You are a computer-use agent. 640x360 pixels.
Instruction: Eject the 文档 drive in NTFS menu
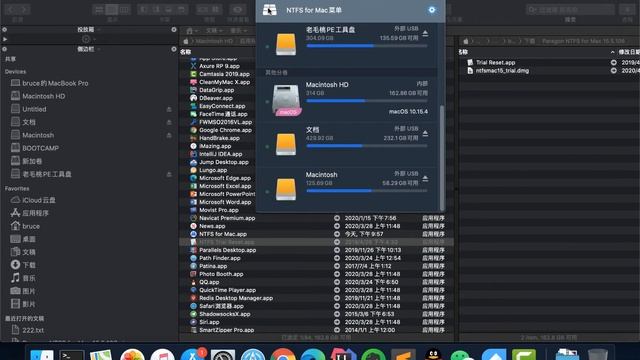[x=425, y=133]
